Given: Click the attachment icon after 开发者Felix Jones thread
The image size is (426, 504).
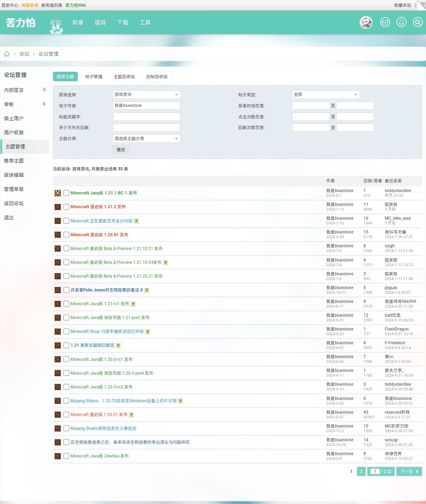Looking at the screenshot, I should pos(146,290).
